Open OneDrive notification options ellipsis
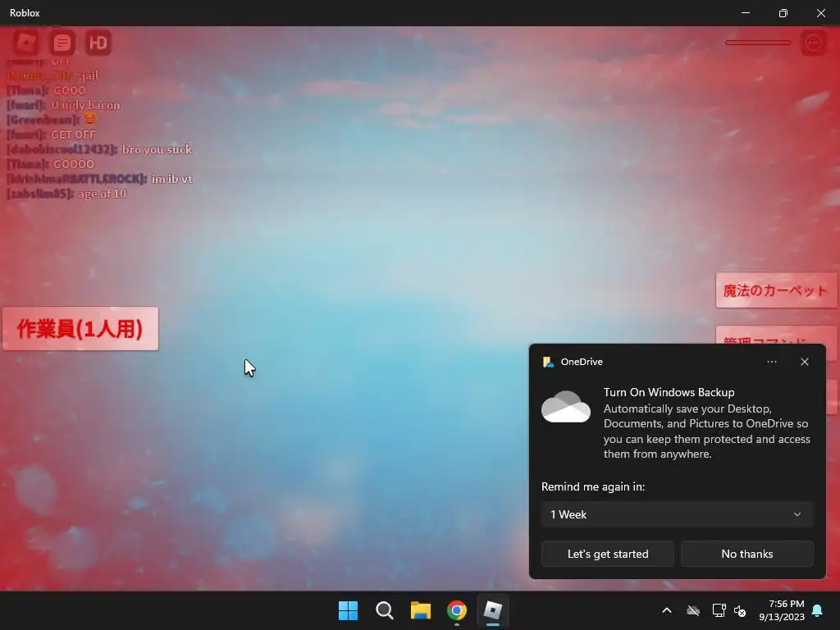 771,362
